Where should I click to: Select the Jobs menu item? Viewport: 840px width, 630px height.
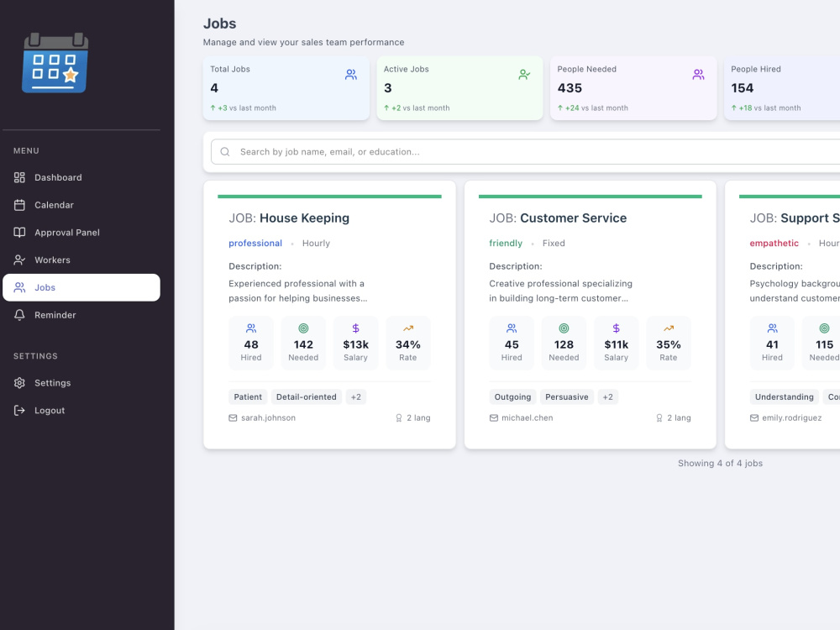pyautogui.click(x=81, y=287)
